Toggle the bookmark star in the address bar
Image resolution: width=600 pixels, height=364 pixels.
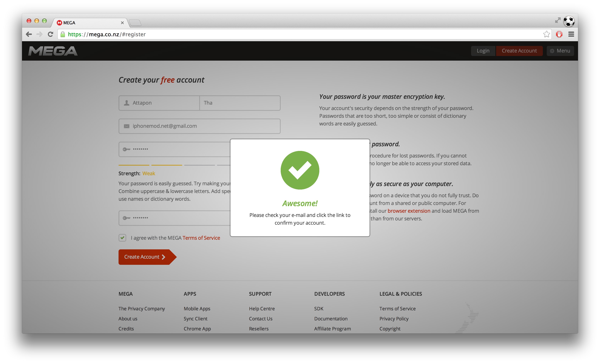(x=547, y=34)
